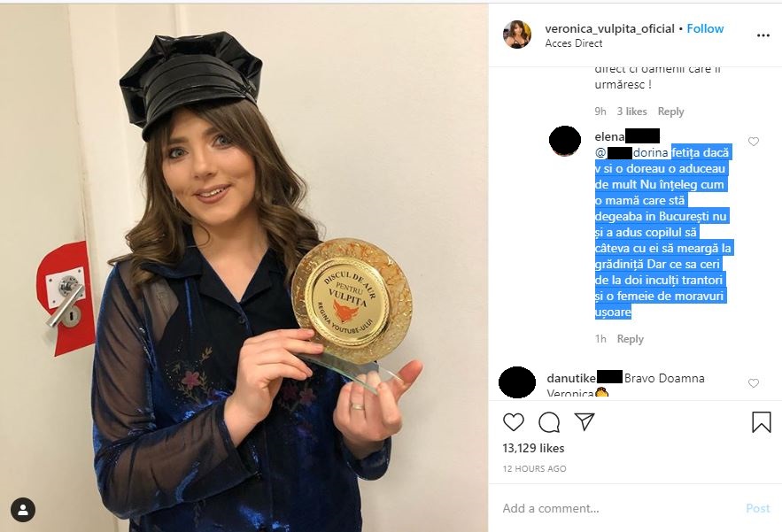Follow veronica_vulpita_oficial
782x532 pixels.
705,29
